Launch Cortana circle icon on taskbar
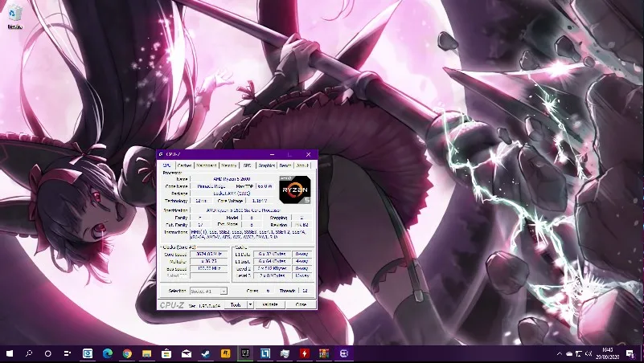Screen dimensions: 644x363 [x=47, y=353]
